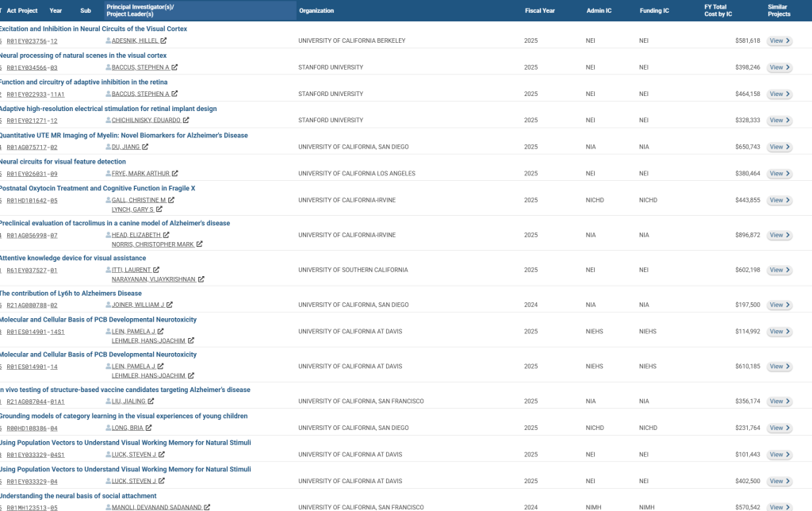This screenshot has width=812, height=511.
Task: Click external link icon for NORRIS, CHRISTOPHER MARK
Action: (x=200, y=244)
